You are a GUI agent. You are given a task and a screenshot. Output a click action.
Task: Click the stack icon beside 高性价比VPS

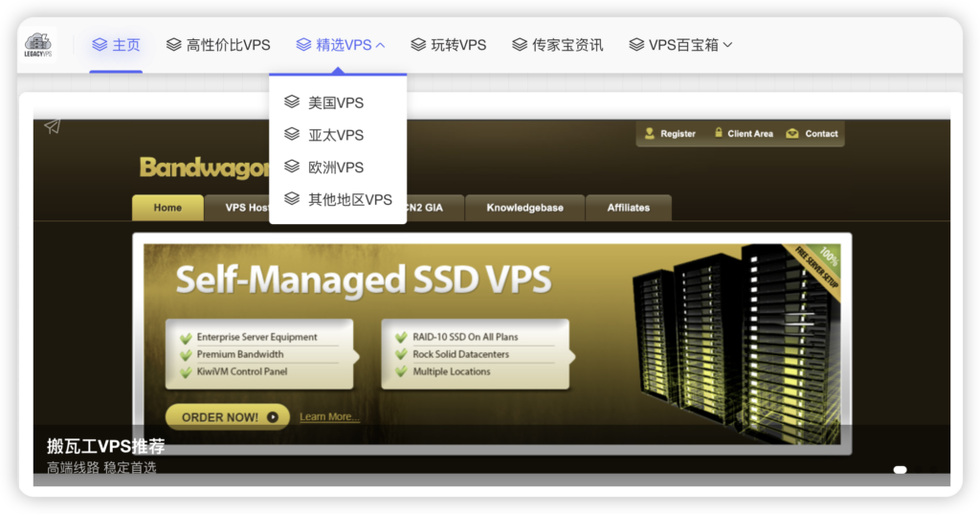click(174, 44)
